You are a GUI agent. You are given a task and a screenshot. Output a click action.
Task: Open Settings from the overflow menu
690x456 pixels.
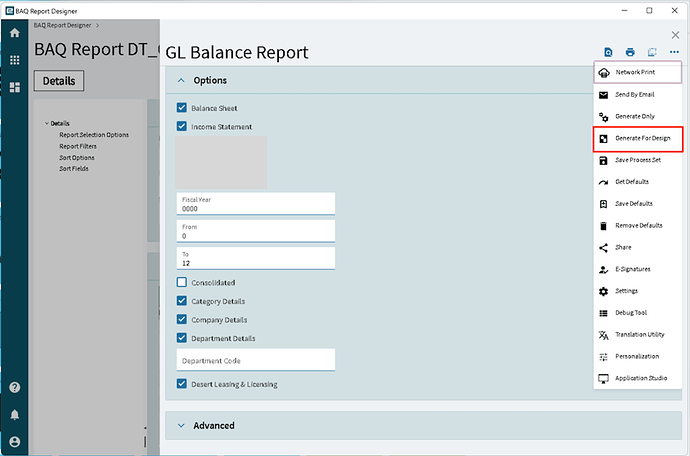pos(638,291)
